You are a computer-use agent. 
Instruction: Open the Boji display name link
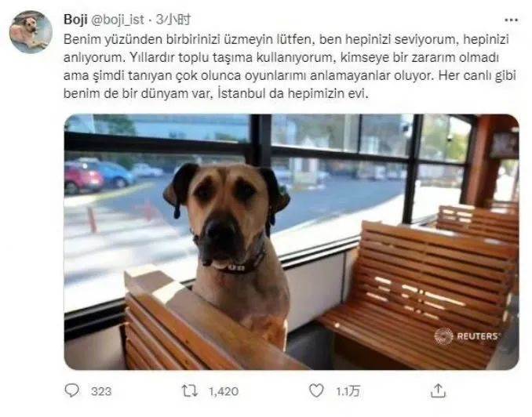(75, 20)
